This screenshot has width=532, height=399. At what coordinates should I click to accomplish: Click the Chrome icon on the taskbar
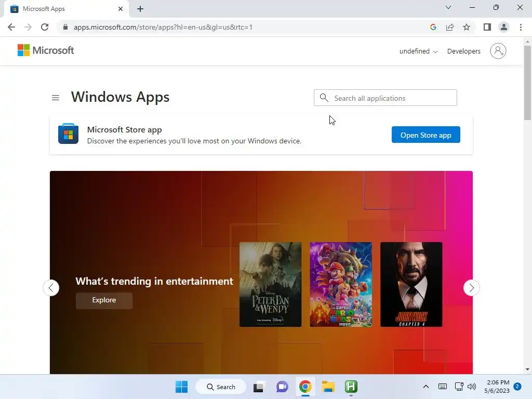pyautogui.click(x=305, y=387)
